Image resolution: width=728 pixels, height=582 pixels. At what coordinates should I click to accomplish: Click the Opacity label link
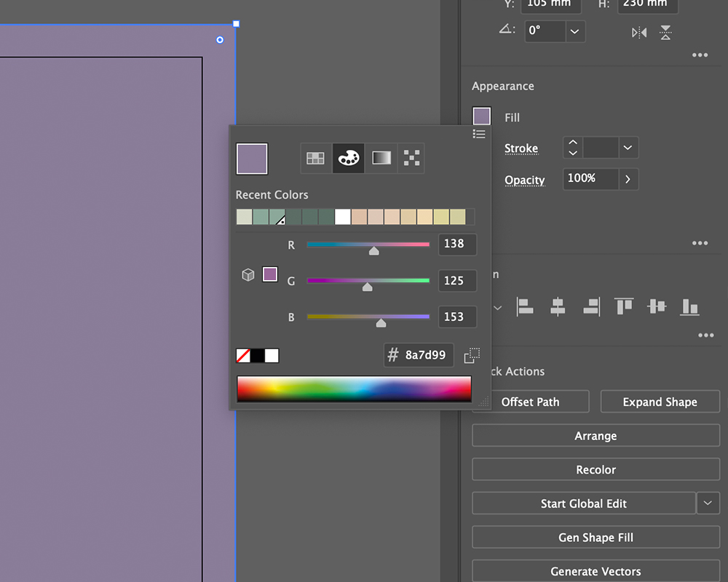(x=525, y=180)
